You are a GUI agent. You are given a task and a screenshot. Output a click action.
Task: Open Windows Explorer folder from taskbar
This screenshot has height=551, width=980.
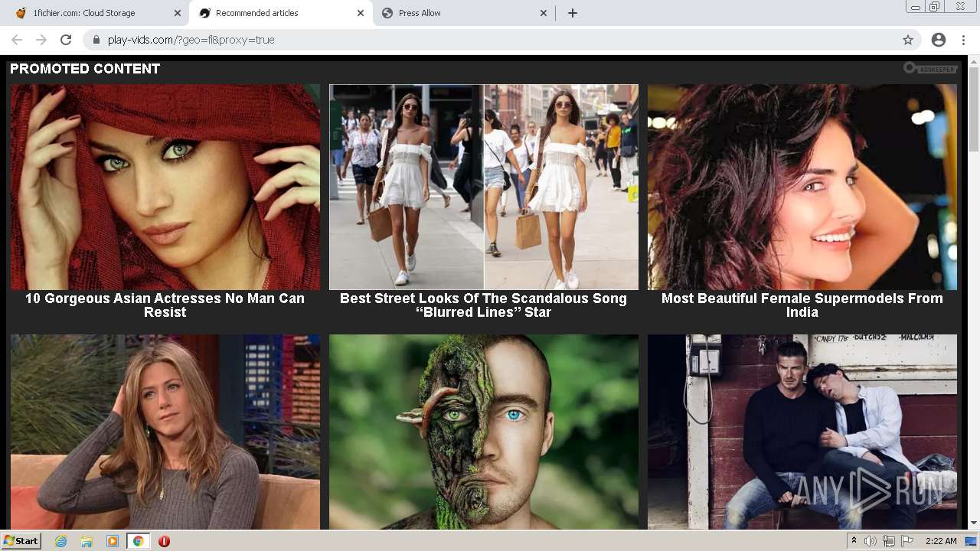click(87, 541)
